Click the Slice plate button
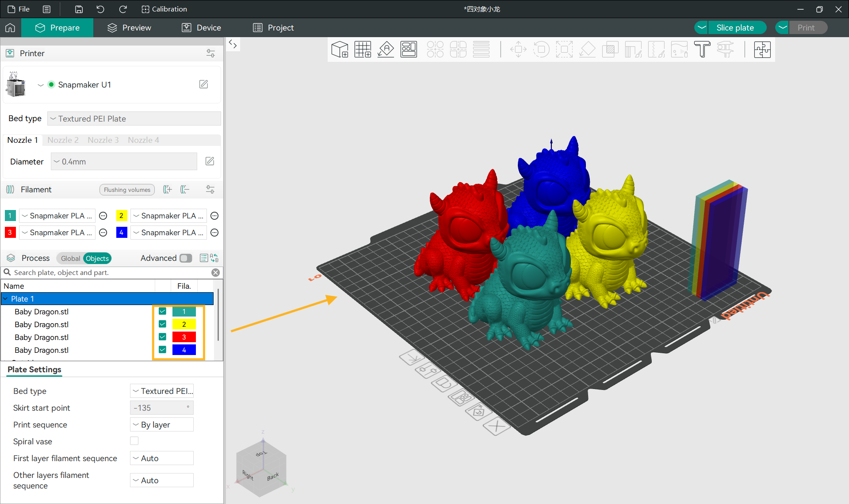 tap(735, 27)
